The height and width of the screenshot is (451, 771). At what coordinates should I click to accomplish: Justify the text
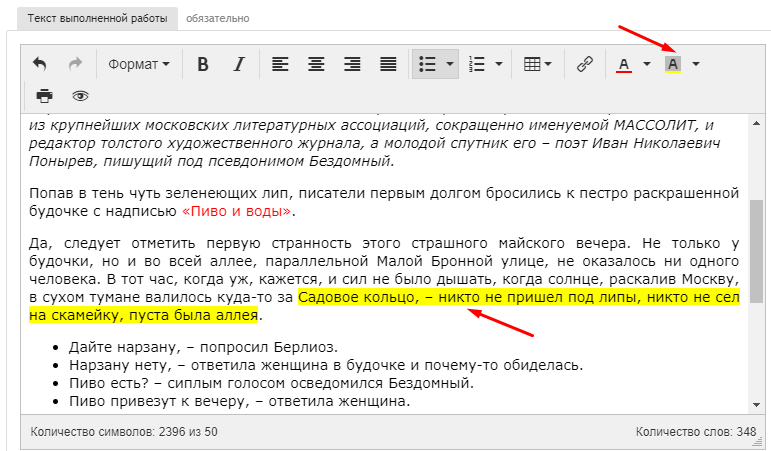[388, 64]
